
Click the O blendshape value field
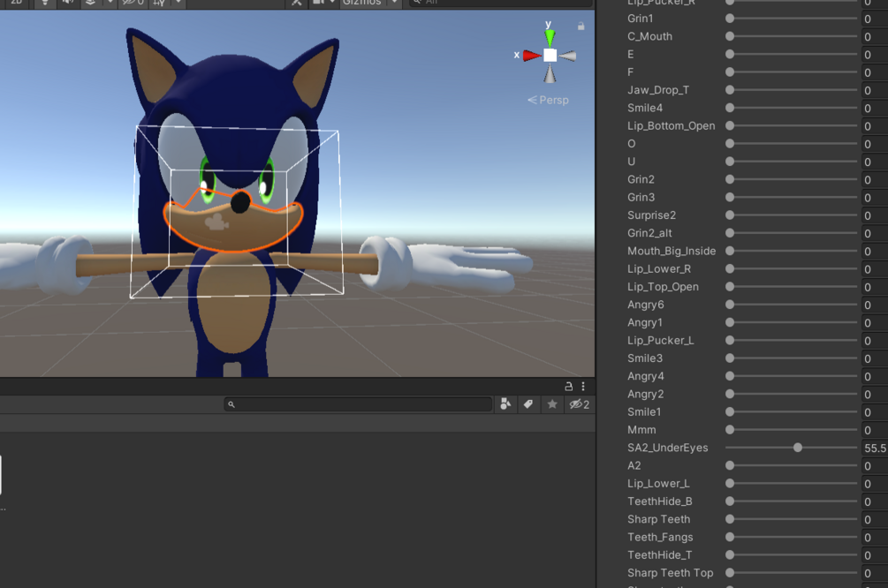tap(875, 144)
